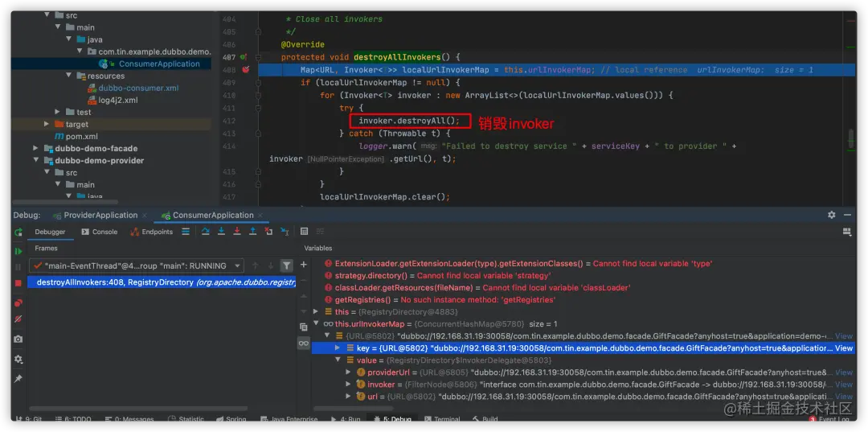Click Drop Frame icon
Screen dimensions: 868x432
tap(268, 232)
